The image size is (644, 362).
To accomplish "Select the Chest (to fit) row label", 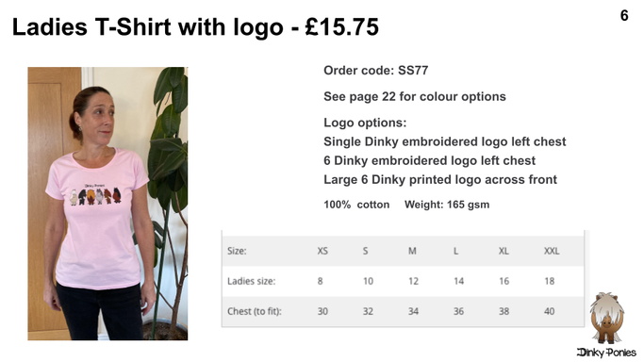I will click(x=255, y=311).
